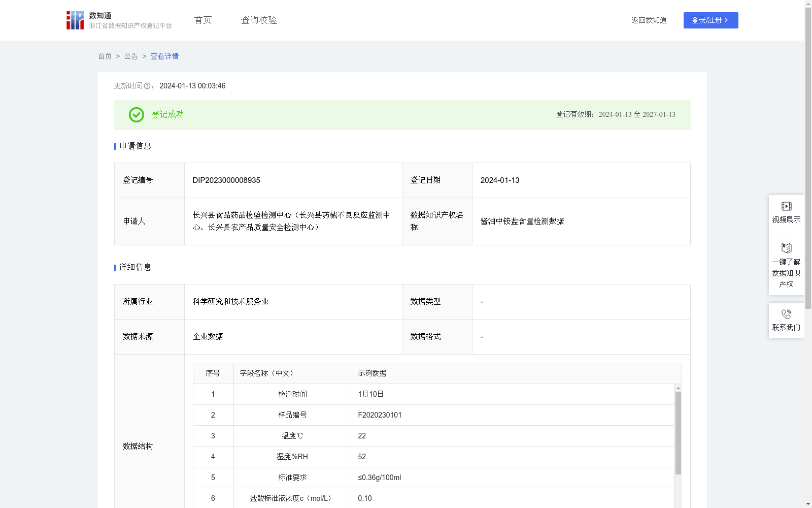Screen dimensions: 812x508
Task: Click the inner table scroll up arrow
Action: [x=678, y=388]
